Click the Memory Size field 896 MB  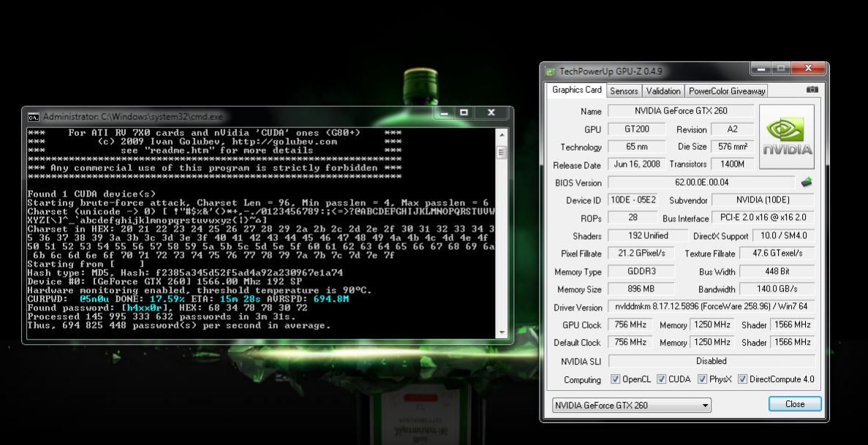pos(641,289)
